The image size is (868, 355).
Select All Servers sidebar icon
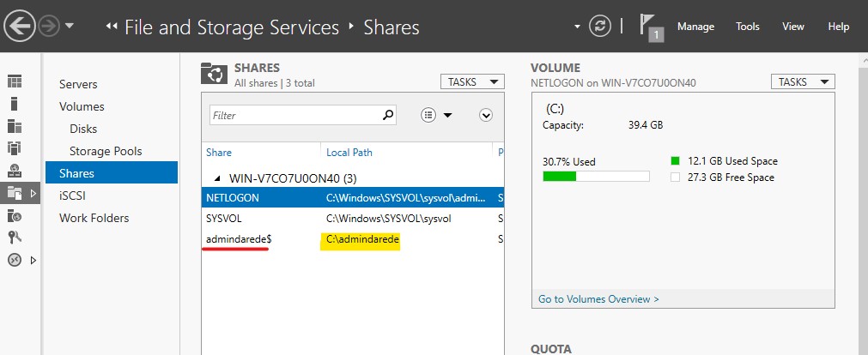tap(15, 126)
